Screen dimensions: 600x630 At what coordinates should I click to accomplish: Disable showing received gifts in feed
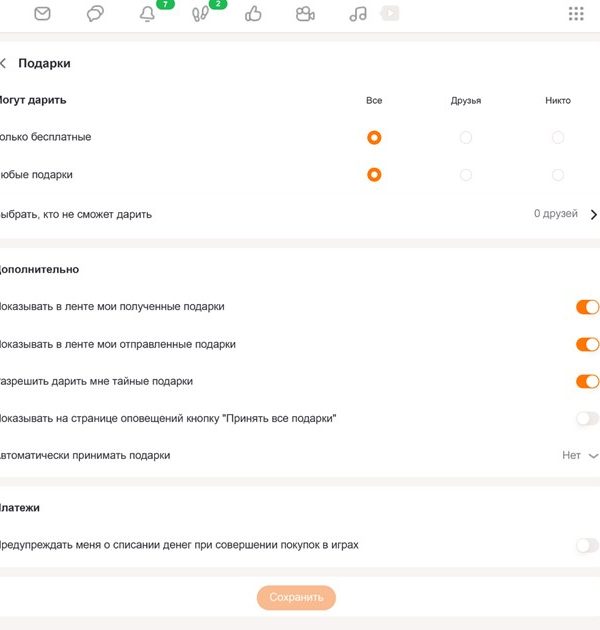tap(587, 307)
